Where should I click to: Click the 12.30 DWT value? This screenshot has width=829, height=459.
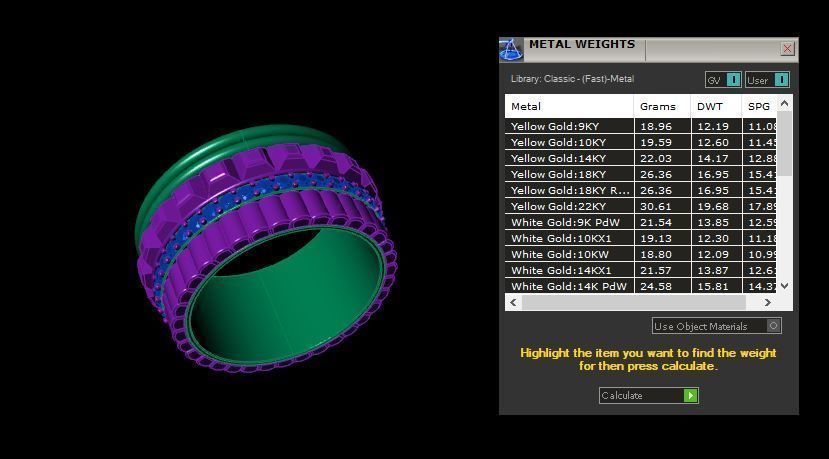[x=713, y=238]
